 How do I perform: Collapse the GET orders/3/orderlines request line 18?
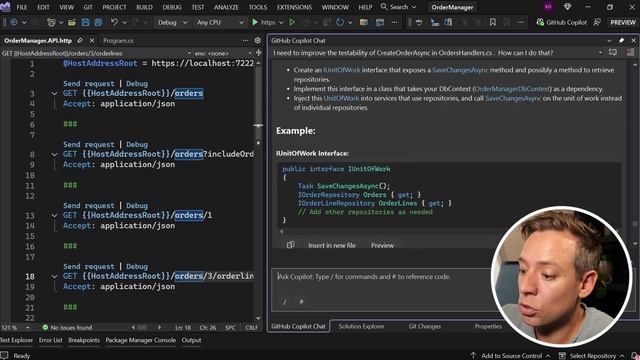[x=54, y=276]
